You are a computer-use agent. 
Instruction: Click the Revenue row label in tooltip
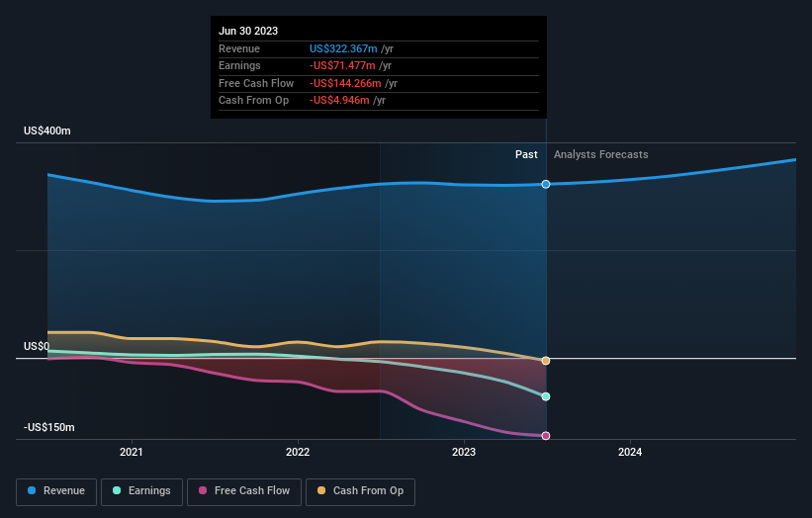click(239, 48)
